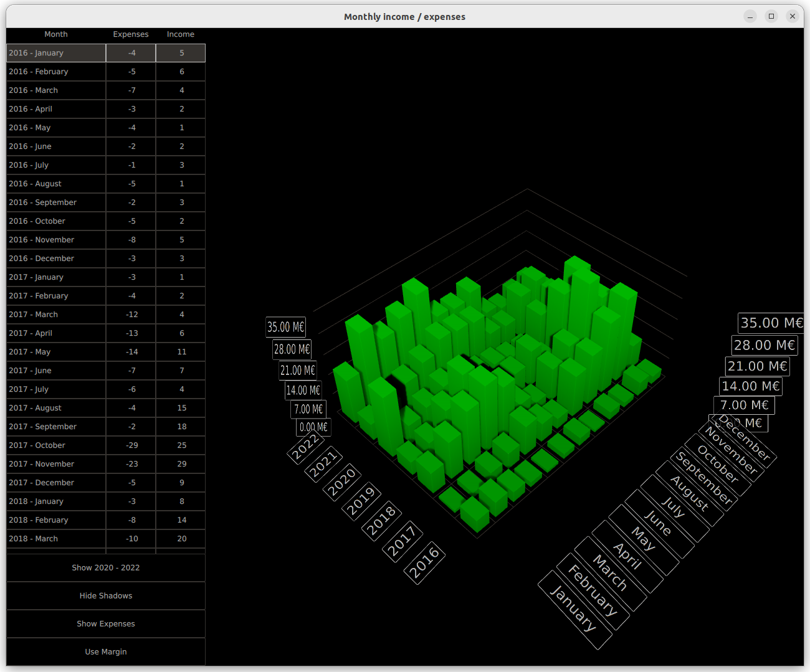This screenshot has width=810, height=672.
Task: Select the 2017 - July month cell
Action: tap(56, 389)
